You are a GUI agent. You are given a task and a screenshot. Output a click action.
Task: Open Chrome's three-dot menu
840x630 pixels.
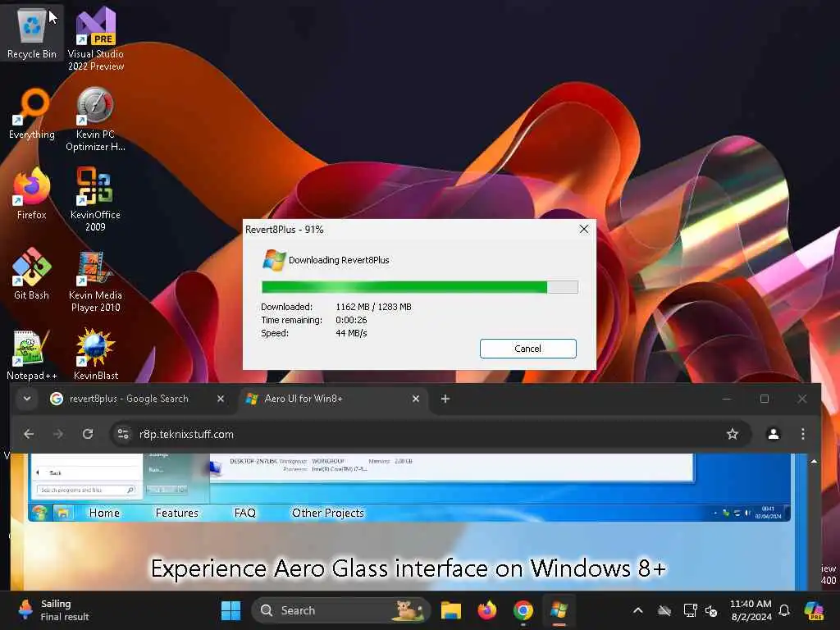click(x=802, y=434)
